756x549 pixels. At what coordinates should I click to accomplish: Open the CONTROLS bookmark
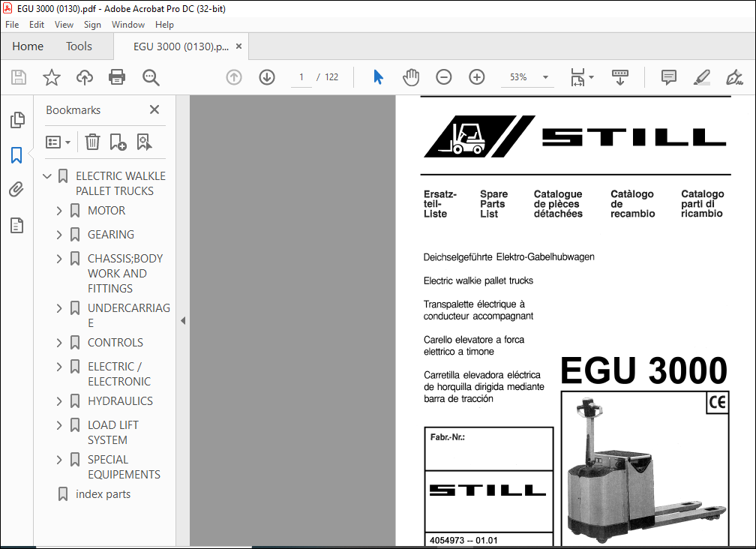[x=115, y=343]
